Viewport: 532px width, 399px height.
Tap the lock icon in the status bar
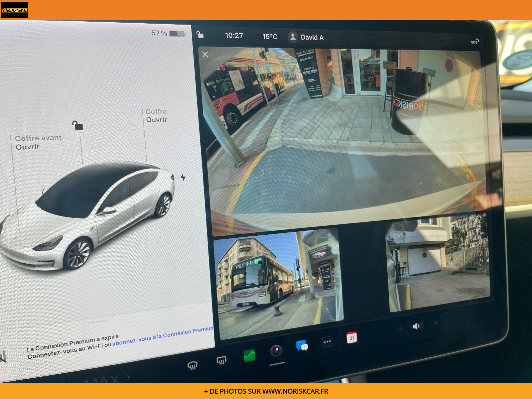(200, 35)
